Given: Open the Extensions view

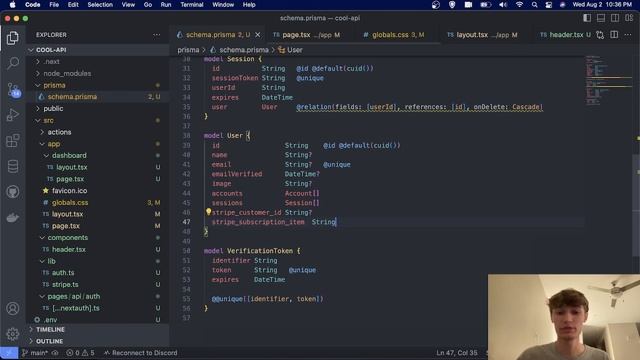Looking at the screenshot, I should (x=13, y=140).
